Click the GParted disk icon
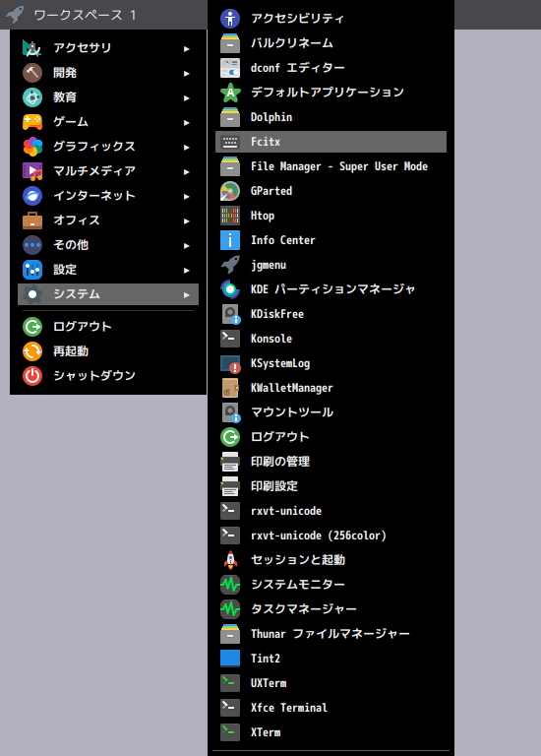Screen dimensions: 541x756 (230, 191)
